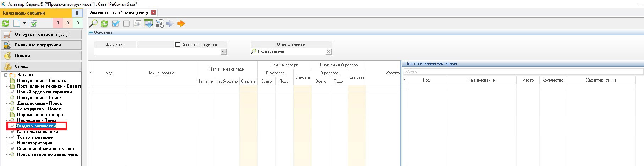Click the folder with green checkmark icon
644x166 pixels.
pos(33,23)
